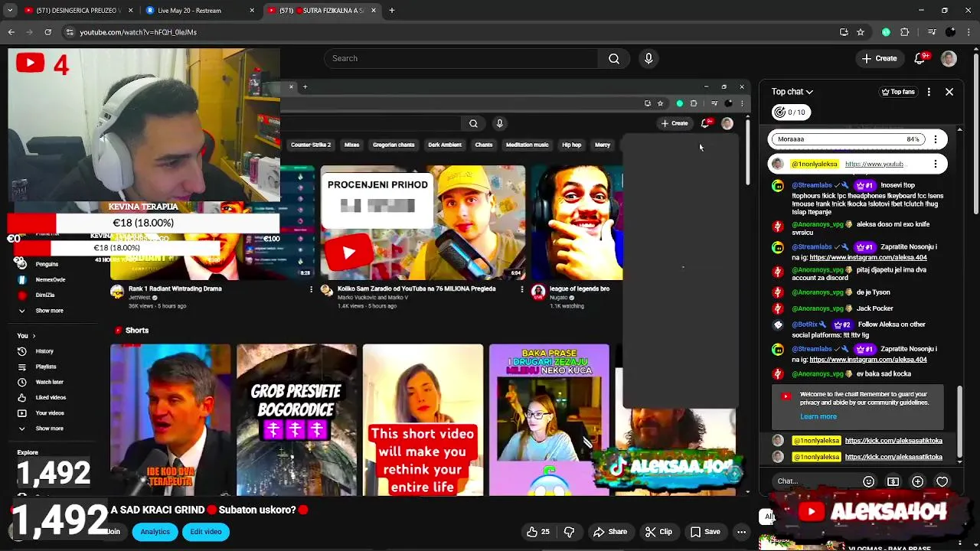Like the video, currently 25 likes
980x551 pixels.
pos(540,532)
